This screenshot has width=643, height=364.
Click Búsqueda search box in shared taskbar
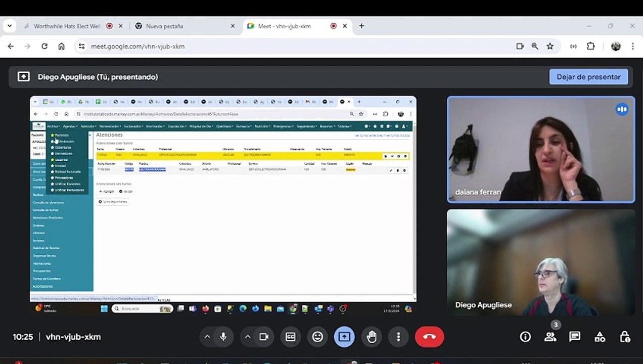point(142,308)
